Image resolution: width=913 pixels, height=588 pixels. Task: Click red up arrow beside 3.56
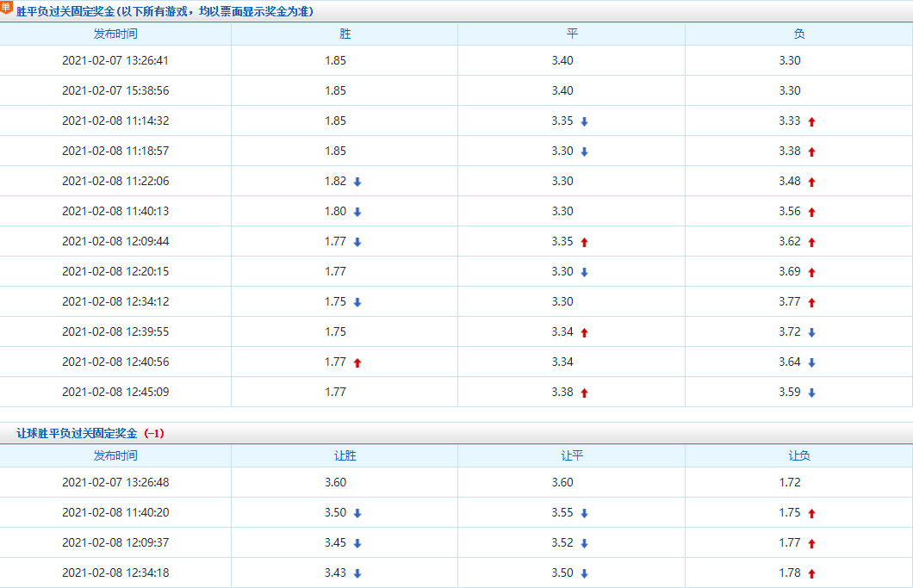click(x=811, y=213)
